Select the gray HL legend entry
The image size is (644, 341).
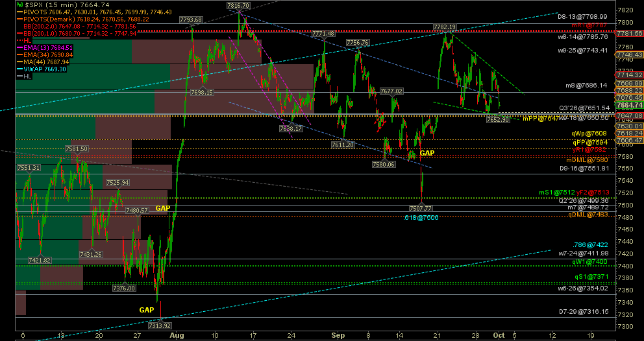pos(23,76)
